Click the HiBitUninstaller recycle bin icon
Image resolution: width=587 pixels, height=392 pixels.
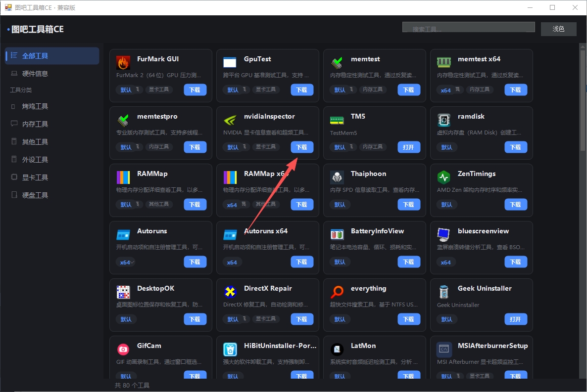tap(230, 349)
